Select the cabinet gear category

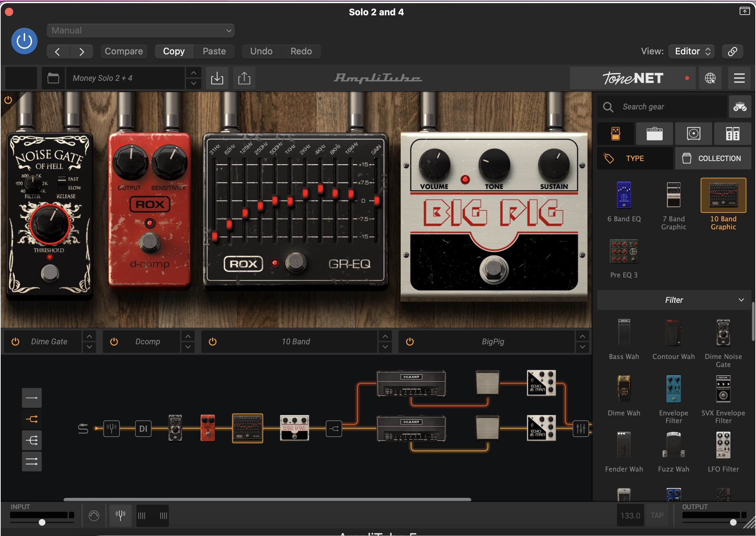694,133
